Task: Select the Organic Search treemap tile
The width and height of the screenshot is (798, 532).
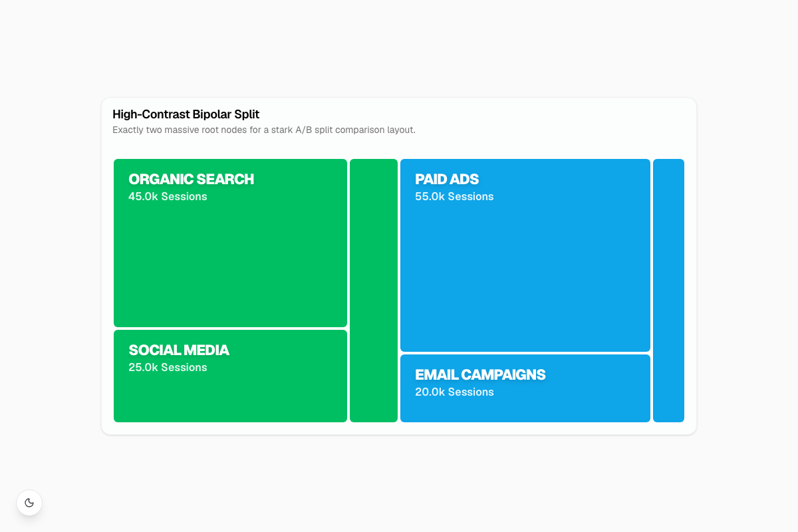Action: (230, 243)
